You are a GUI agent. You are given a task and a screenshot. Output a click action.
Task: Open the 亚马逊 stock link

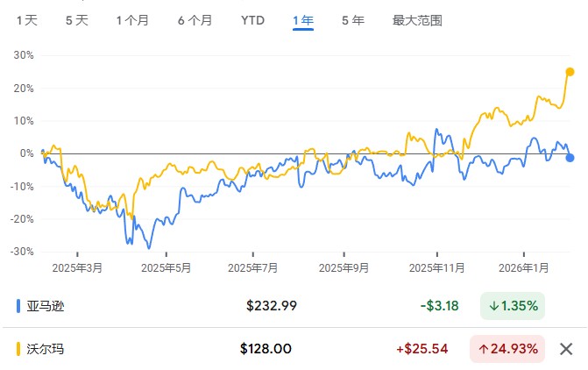(46, 306)
